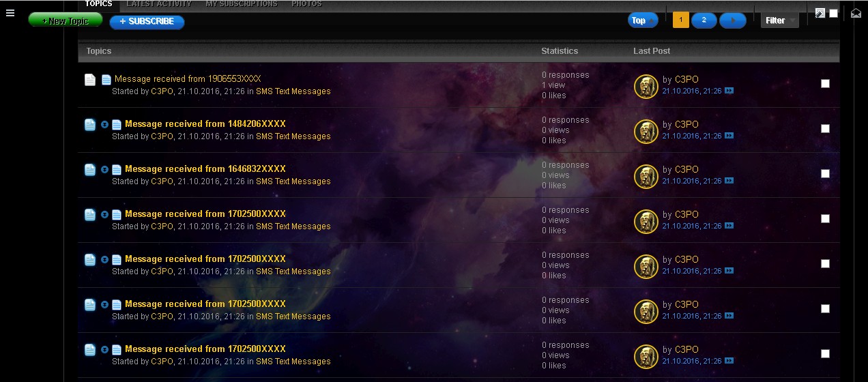Tick the select-all checkbox near Filter
868x382 pixels.
pyautogui.click(x=833, y=13)
